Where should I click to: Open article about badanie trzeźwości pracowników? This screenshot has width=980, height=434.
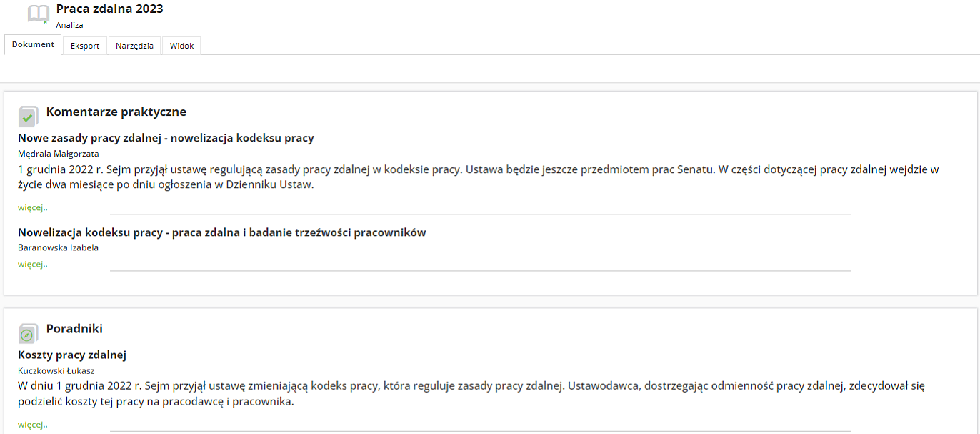point(221,232)
